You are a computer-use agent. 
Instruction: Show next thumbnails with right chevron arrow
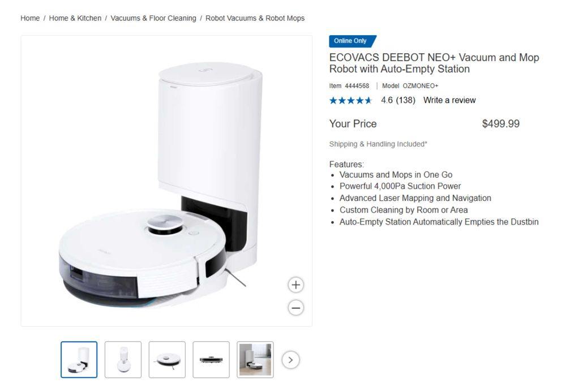290,360
